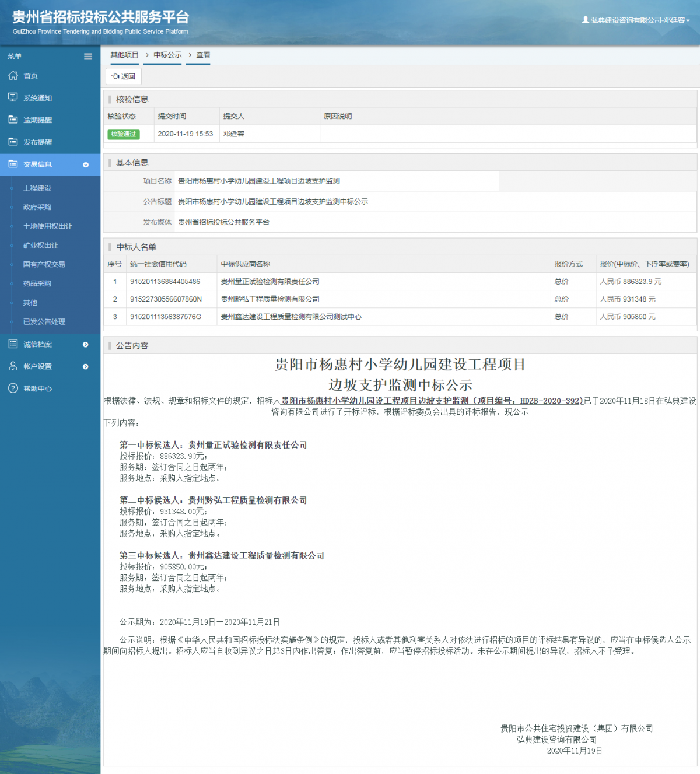
Task: Click the question mark icon beside 帮助中心
Action: click(x=13, y=388)
